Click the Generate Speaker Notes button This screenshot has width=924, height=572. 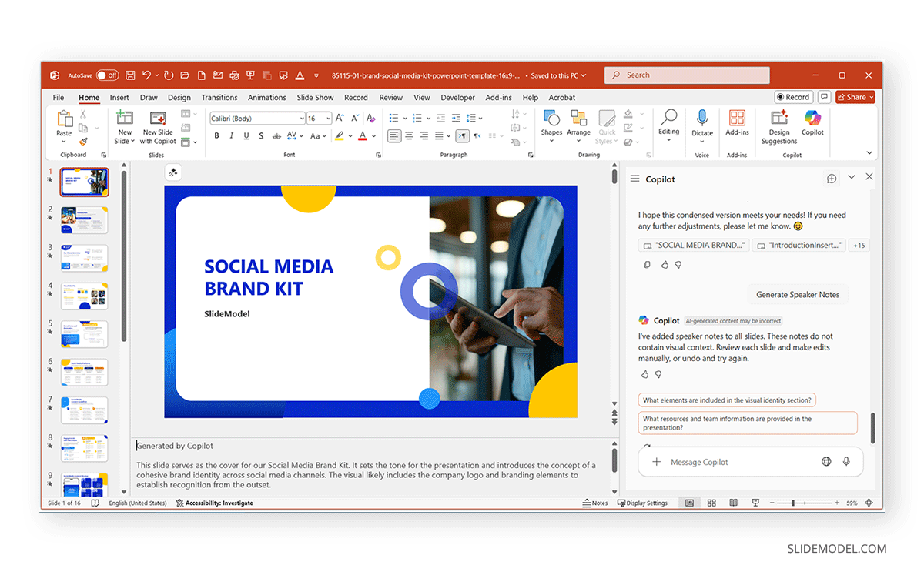point(797,294)
